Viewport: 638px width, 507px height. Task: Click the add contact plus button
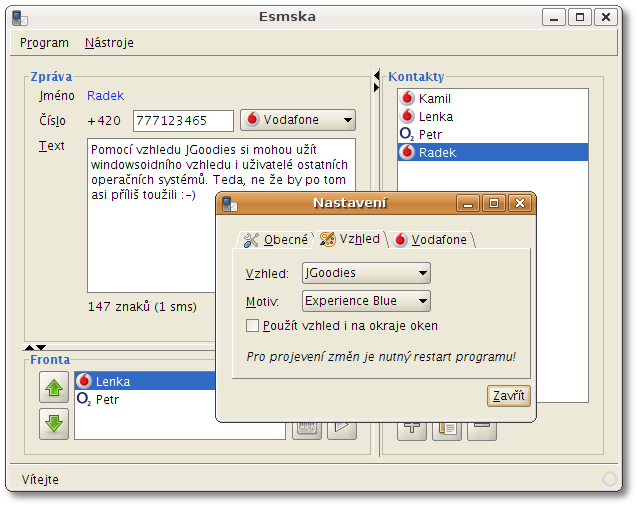coord(412,431)
